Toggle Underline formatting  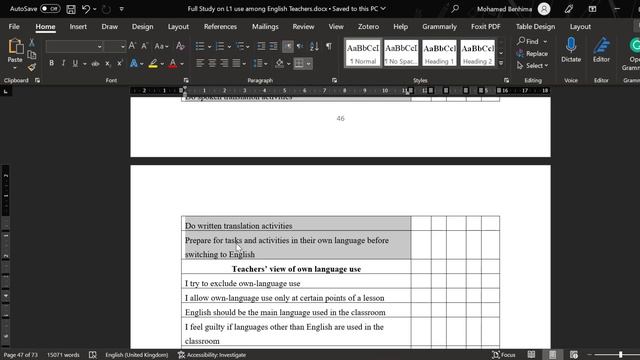pos(75,64)
